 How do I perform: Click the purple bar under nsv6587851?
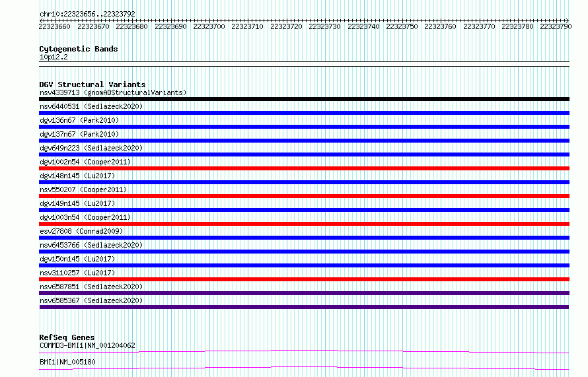click(x=304, y=293)
